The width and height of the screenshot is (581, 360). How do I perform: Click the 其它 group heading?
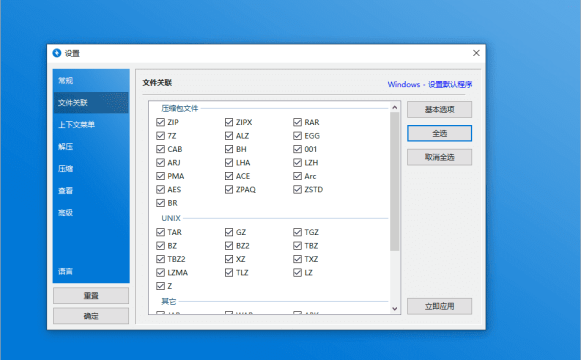click(x=169, y=301)
